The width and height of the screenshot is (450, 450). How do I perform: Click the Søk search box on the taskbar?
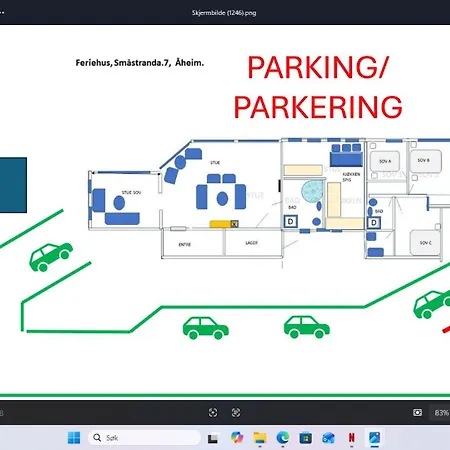pyautogui.click(x=145, y=438)
